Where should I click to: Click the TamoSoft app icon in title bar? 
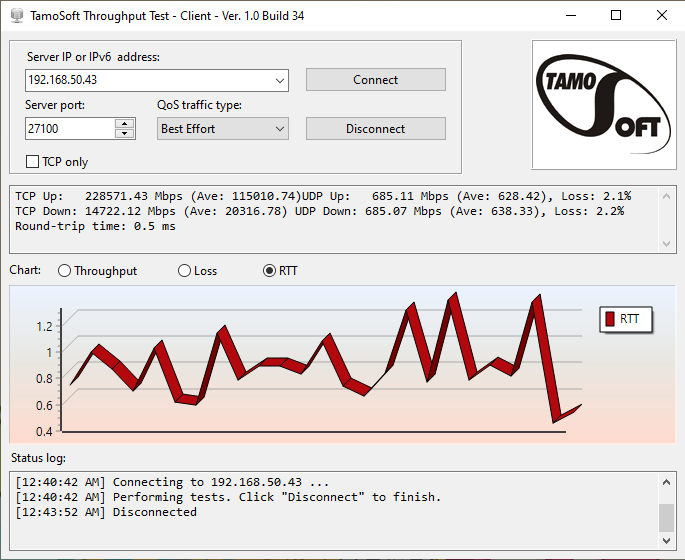click(14, 15)
